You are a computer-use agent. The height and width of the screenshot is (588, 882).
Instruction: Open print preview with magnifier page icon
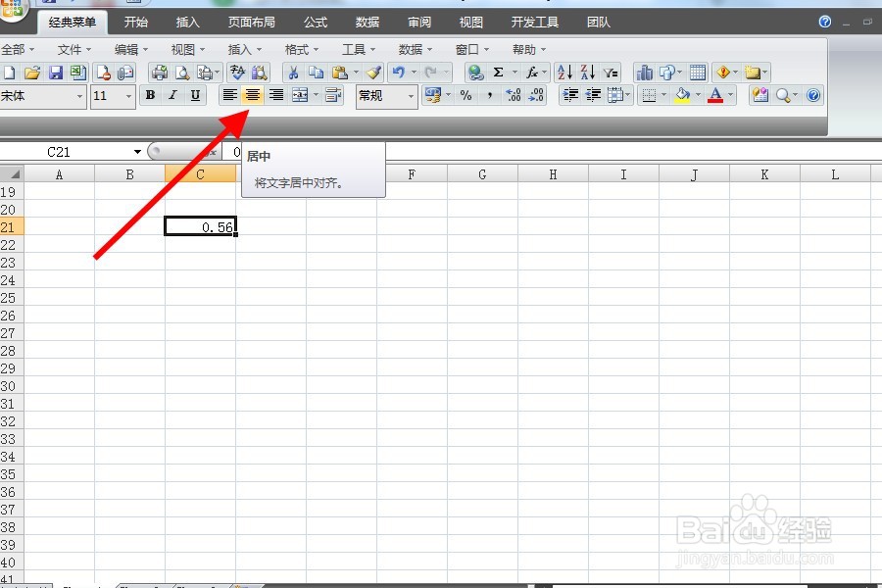pyautogui.click(x=182, y=73)
